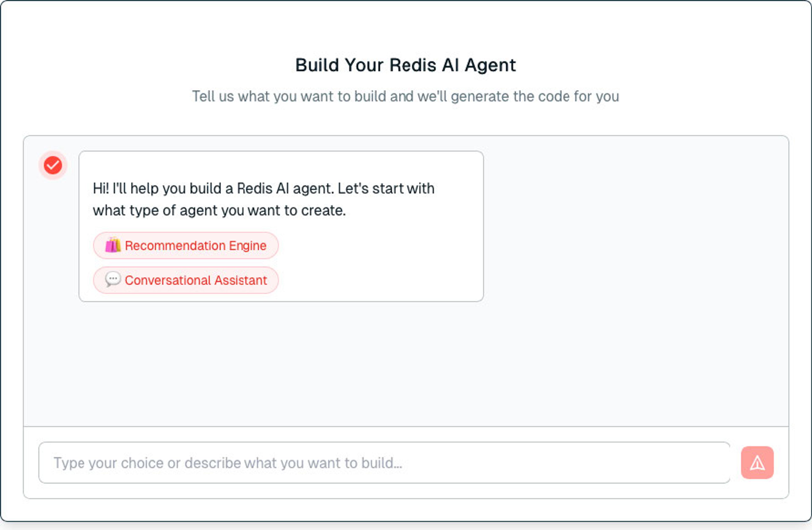Click the red checkmark assistant avatar

[x=52, y=165]
